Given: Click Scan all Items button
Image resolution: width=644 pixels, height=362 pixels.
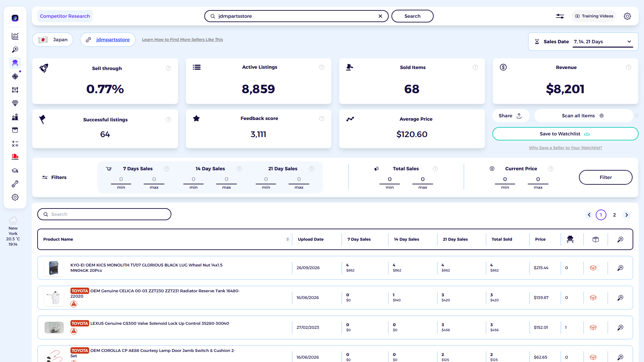Looking at the screenshot, I should [583, 116].
